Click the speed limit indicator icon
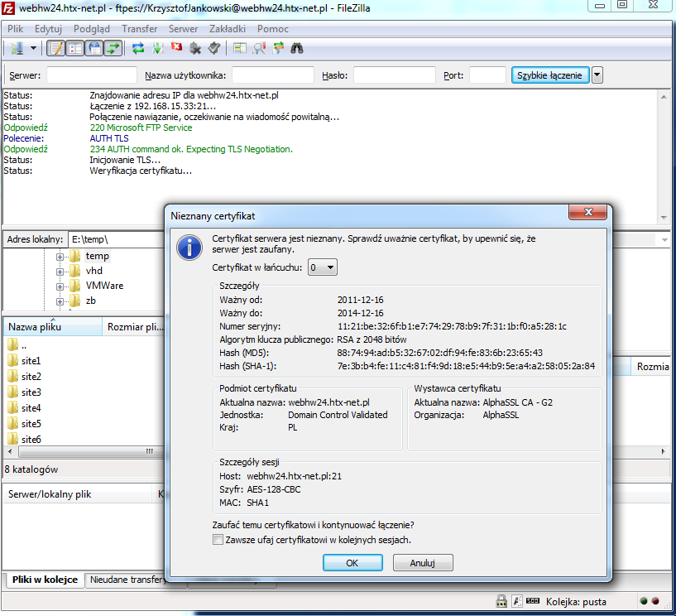 click(x=534, y=601)
